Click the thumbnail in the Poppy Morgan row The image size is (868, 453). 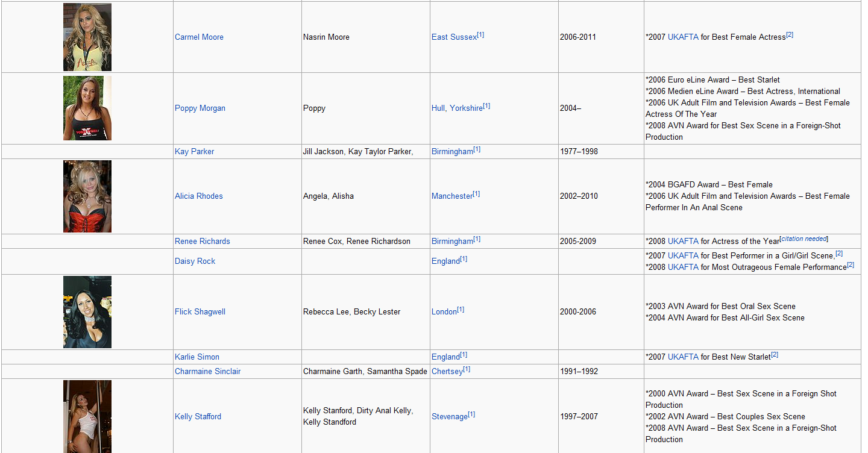87,108
